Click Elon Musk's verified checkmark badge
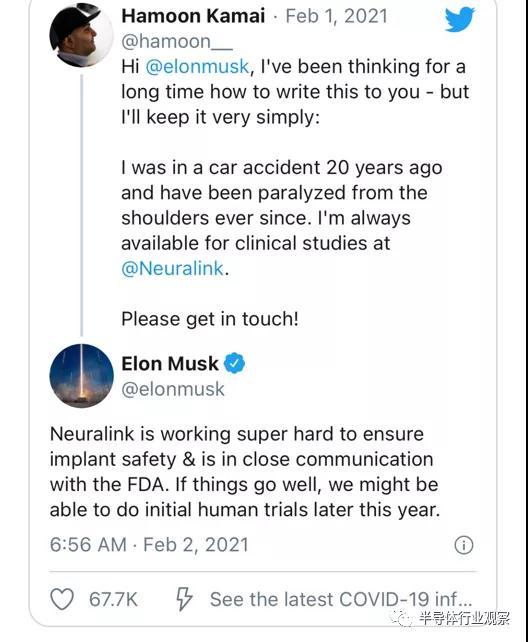 pyautogui.click(x=234, y=363)
